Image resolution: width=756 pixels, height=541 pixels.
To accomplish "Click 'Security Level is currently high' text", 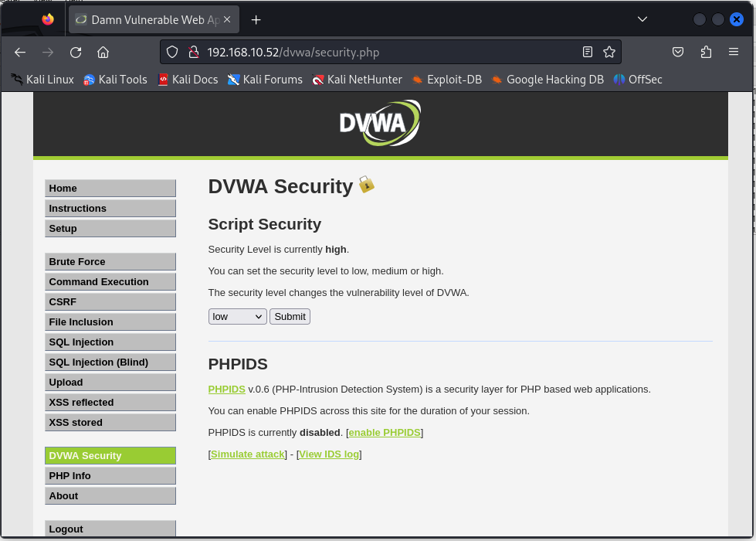I will point(278,250).
